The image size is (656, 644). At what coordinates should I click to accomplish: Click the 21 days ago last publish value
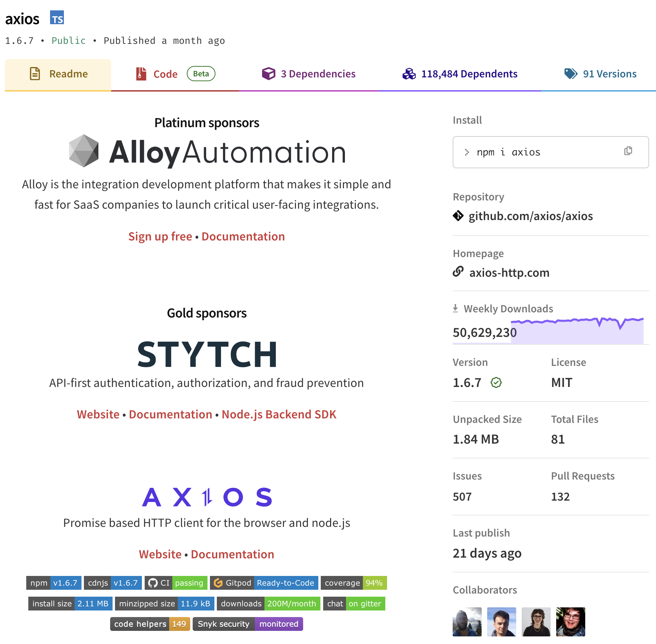click(487, 553)
